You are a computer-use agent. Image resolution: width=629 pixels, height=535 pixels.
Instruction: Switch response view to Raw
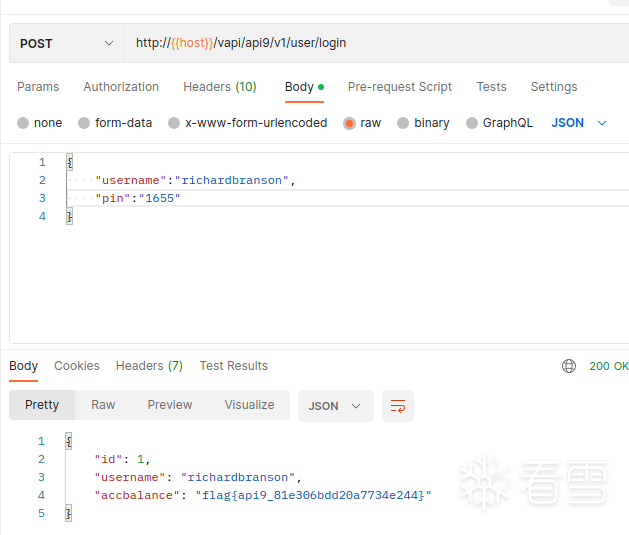[103, 405]
